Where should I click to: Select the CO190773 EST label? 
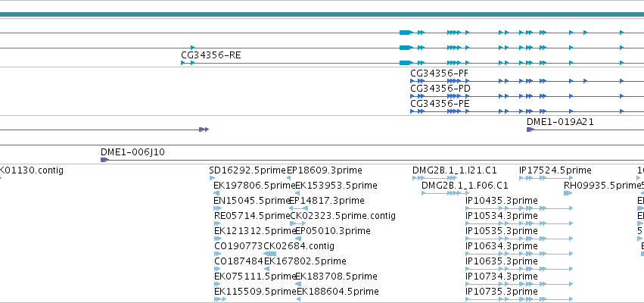[239, 247]
